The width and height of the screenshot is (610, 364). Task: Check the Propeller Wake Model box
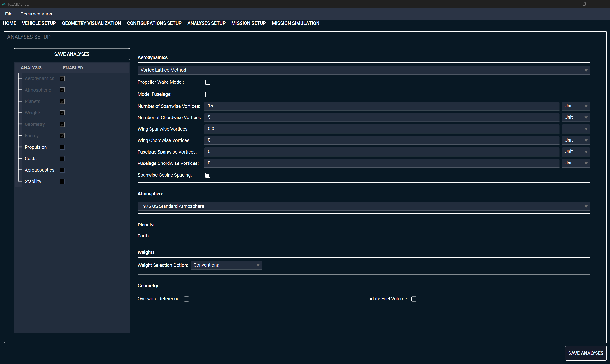pyautogui.click(x=208, y=82)
